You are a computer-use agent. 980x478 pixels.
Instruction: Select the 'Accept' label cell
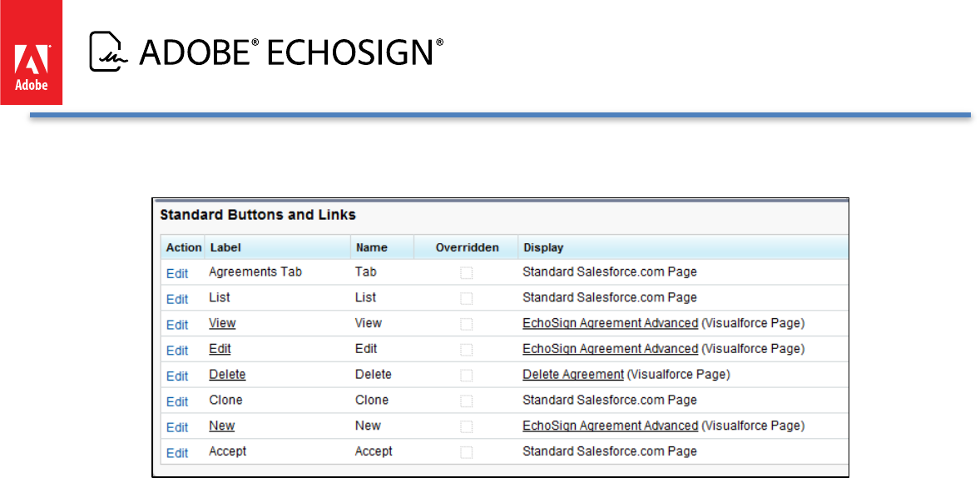click(227, 451)
